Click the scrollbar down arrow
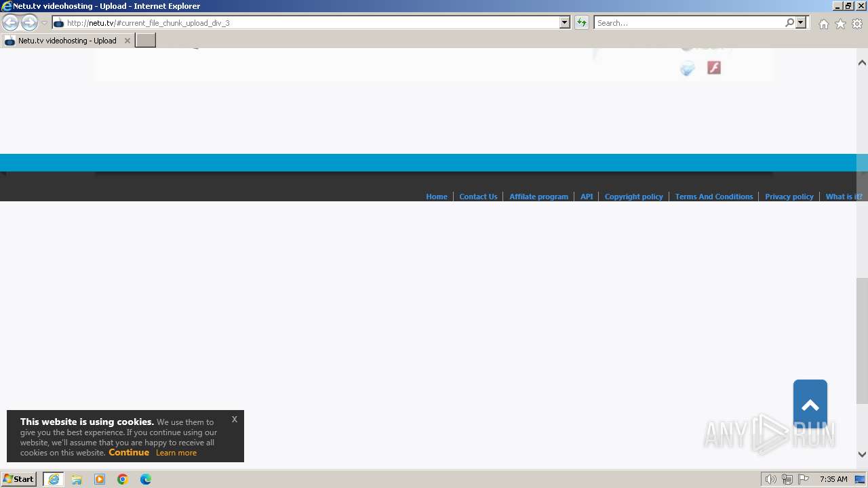Viewport: 868px width, 488px height. [x=862, y=455]
